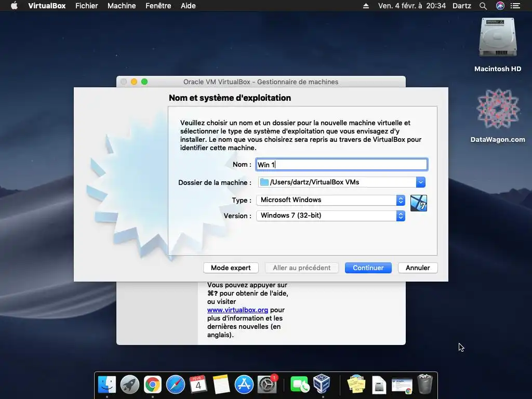Click the Windows 7 OS type icon
This screenshot has width=532, height=399.
point(419,203)
